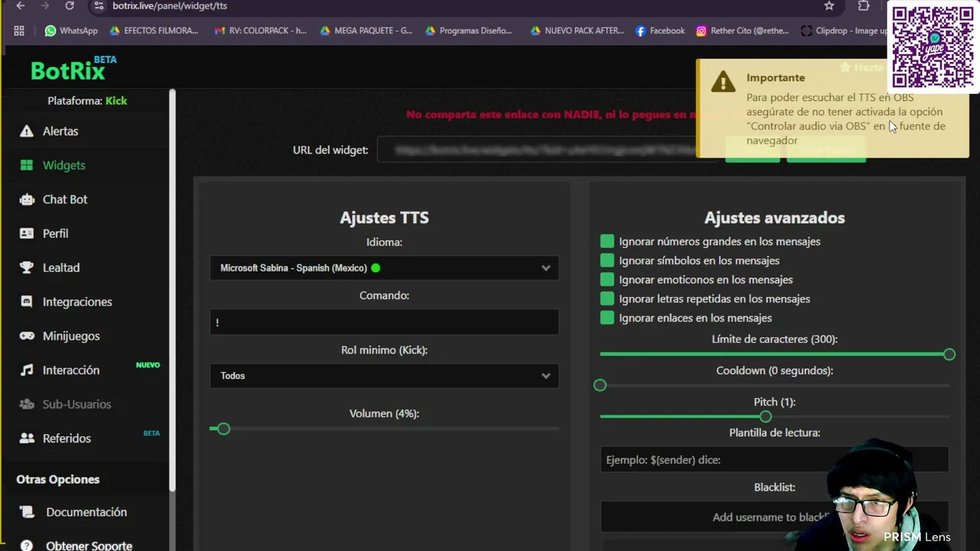Toggle Ignorar símbolos en los mensajes

click(x=607, y=260)
